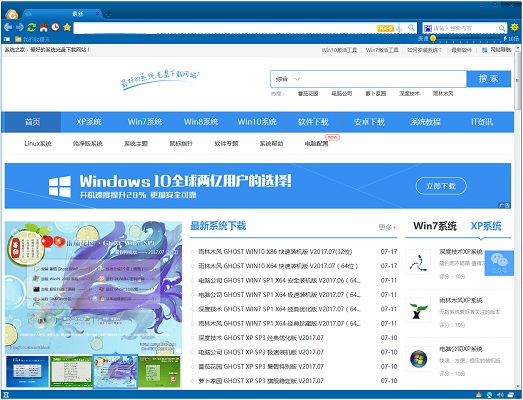Open the History clock icon
Viewport: 523px width, 400px height.
(55, 27)
